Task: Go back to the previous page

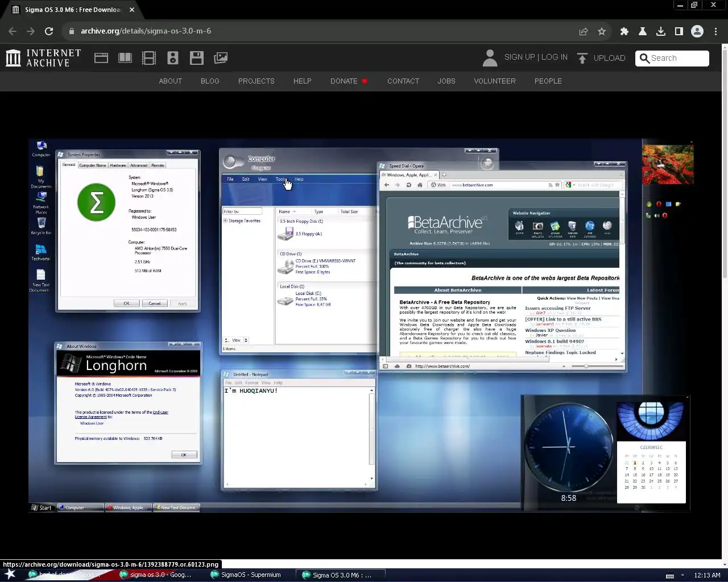Action: 13,31
